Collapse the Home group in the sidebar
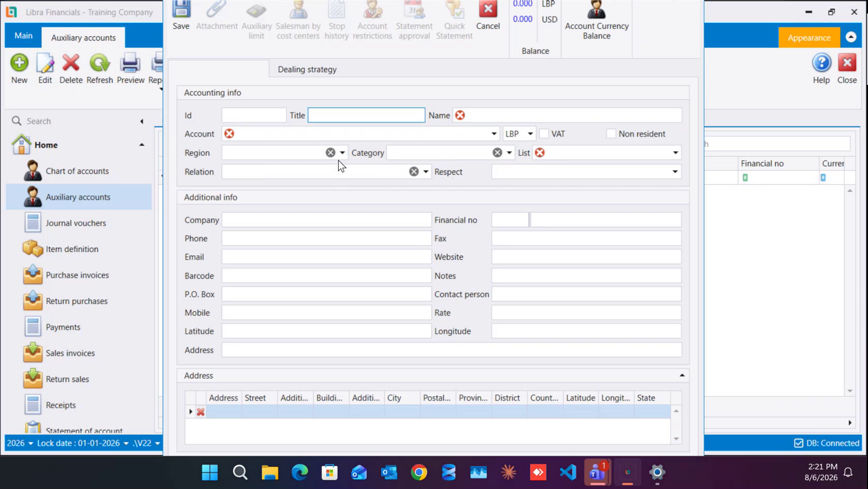 click(x=141, y=145)
